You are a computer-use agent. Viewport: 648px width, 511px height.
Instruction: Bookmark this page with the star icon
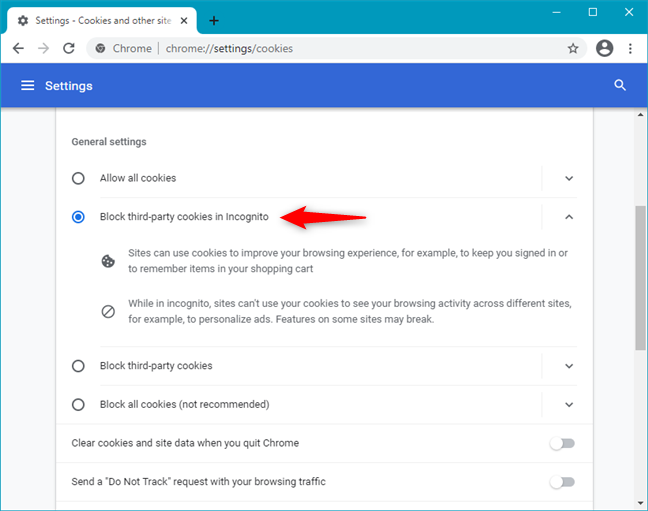coord(573,48)
